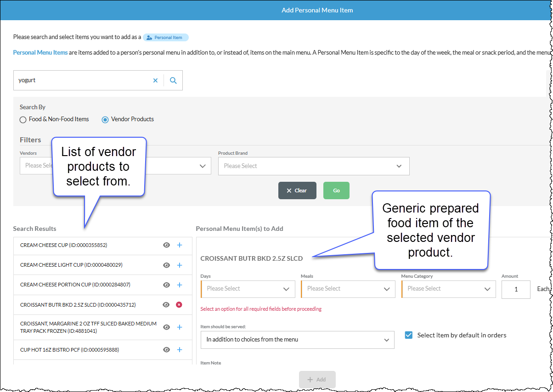
Task: Click Personal Menu Item(s) to Add heading
Action: click(239, 229)
